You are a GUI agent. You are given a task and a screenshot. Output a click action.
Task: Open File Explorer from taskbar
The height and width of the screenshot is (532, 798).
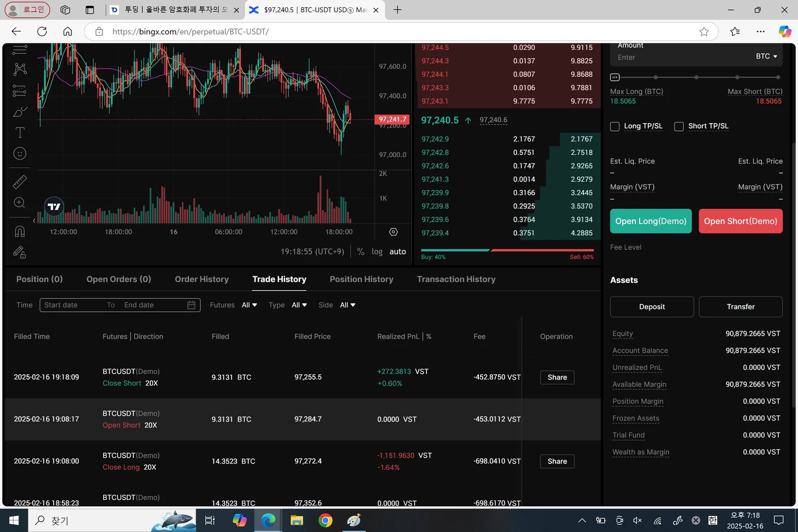297,520
